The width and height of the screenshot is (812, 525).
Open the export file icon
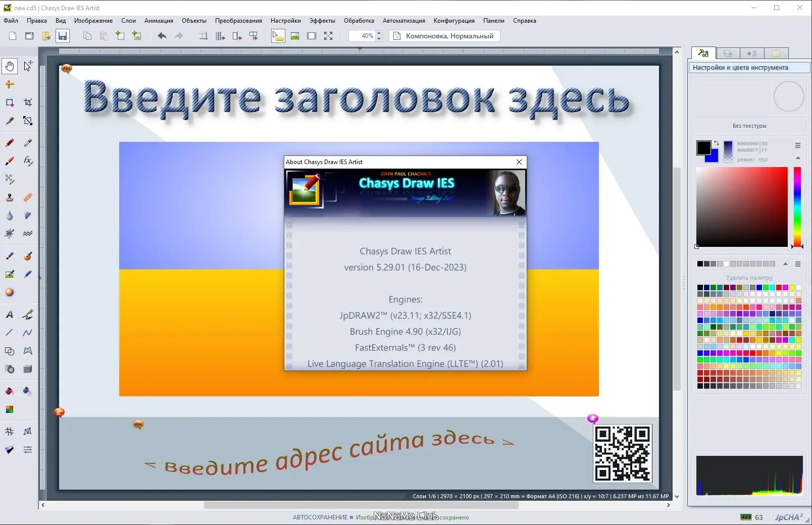tap(46, 36)
